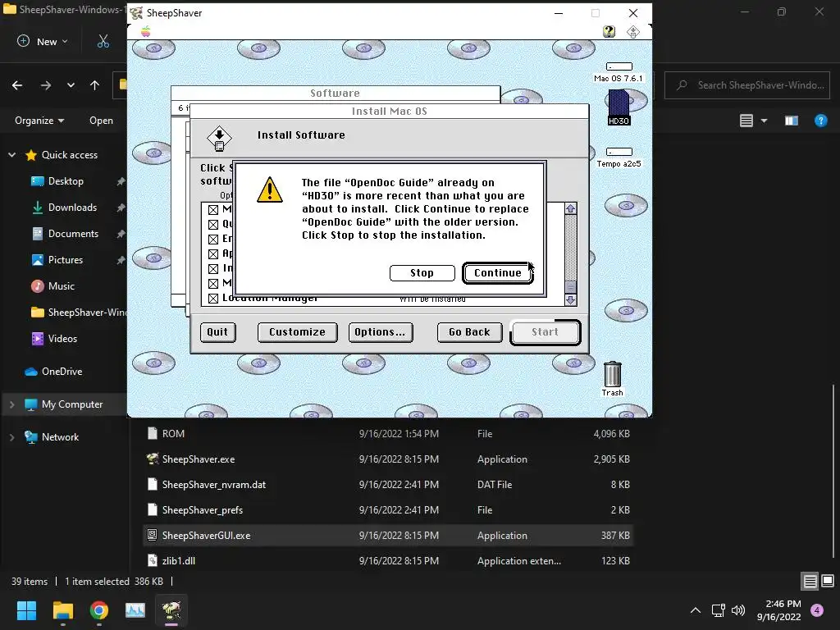Click the Continue button in alert

498,272
